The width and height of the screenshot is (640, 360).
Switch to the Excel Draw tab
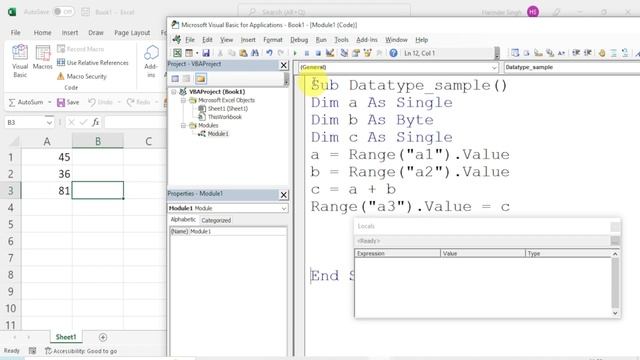pos(96,33)
